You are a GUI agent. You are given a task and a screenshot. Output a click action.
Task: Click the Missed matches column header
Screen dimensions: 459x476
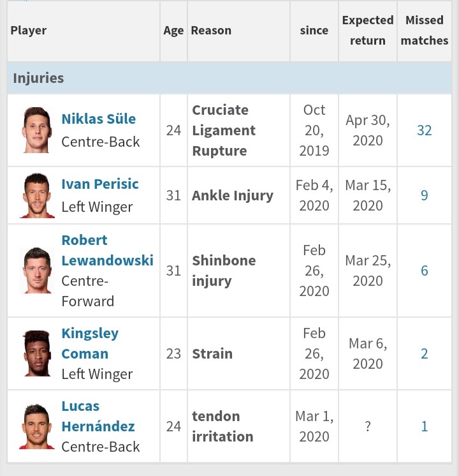point(425,31)
